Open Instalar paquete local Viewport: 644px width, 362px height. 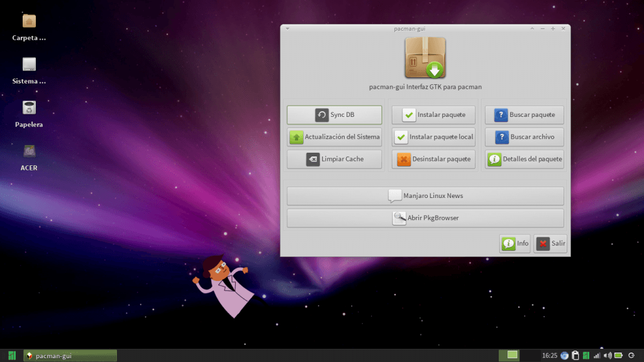click(433, 137)
